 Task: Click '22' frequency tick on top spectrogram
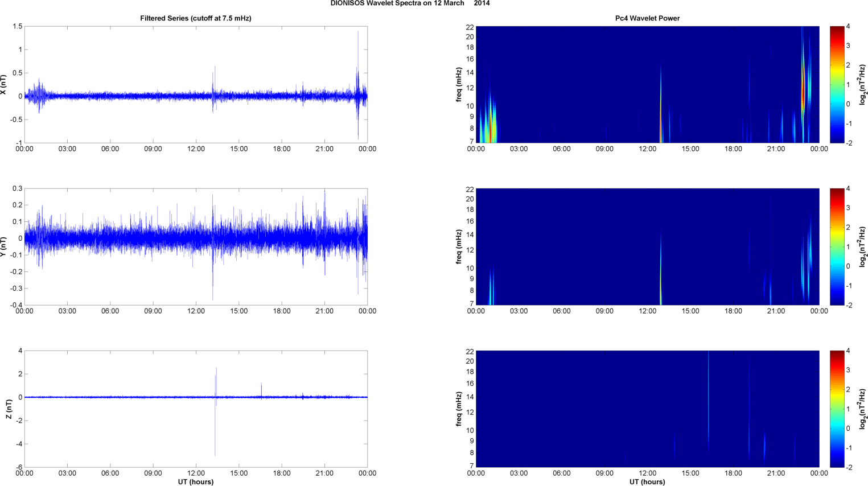470,27
